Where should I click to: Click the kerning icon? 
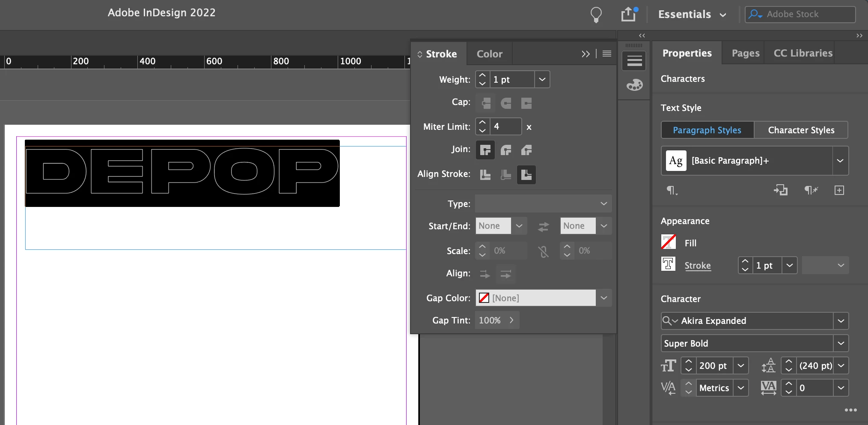tap(668, 388)
